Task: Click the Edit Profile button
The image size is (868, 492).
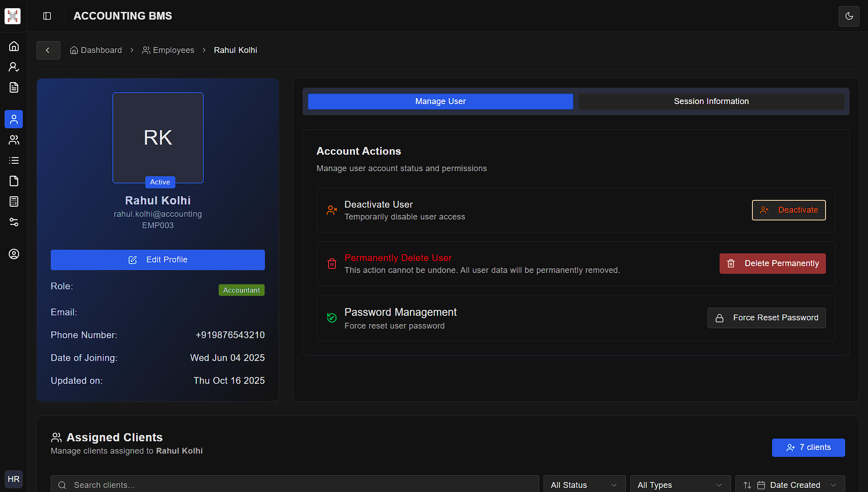Action: 158,260
